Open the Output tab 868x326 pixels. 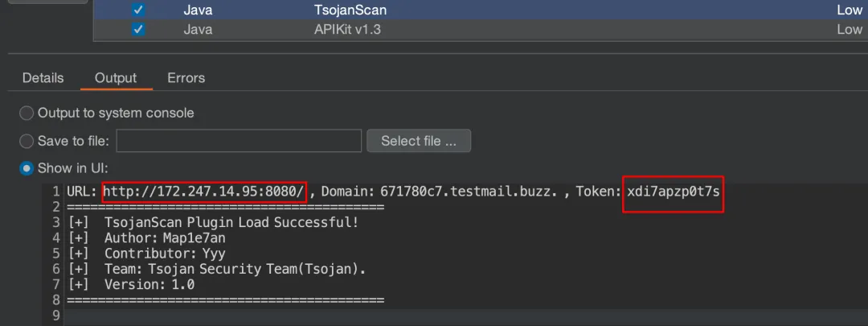(x=116, y=78)
